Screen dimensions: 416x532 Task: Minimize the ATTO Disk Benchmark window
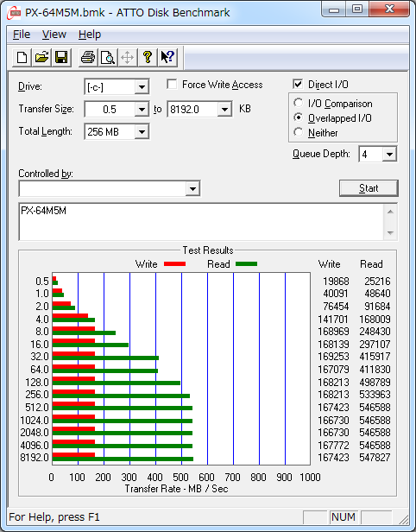pos(334,9)
